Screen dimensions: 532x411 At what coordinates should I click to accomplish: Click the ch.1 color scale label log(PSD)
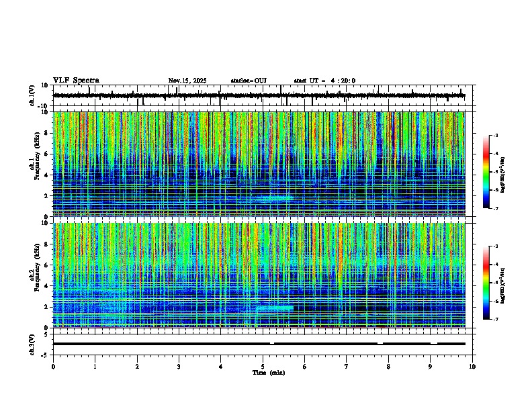(503, 175)
